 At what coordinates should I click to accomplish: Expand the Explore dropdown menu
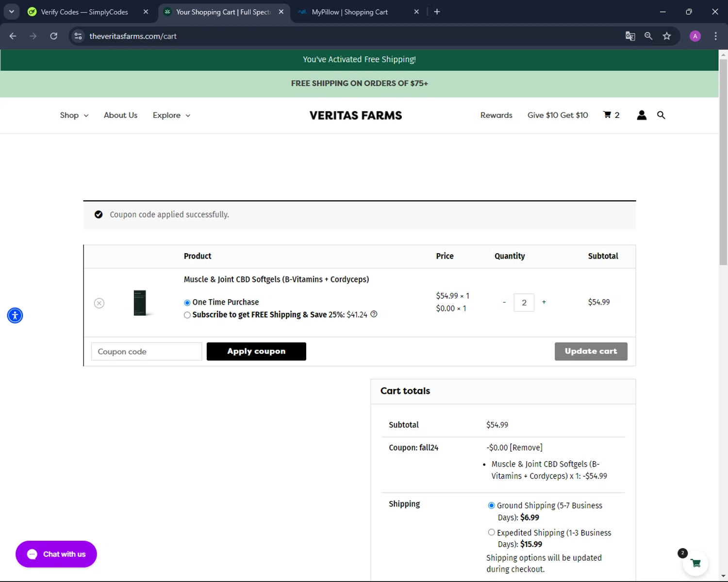171,115
